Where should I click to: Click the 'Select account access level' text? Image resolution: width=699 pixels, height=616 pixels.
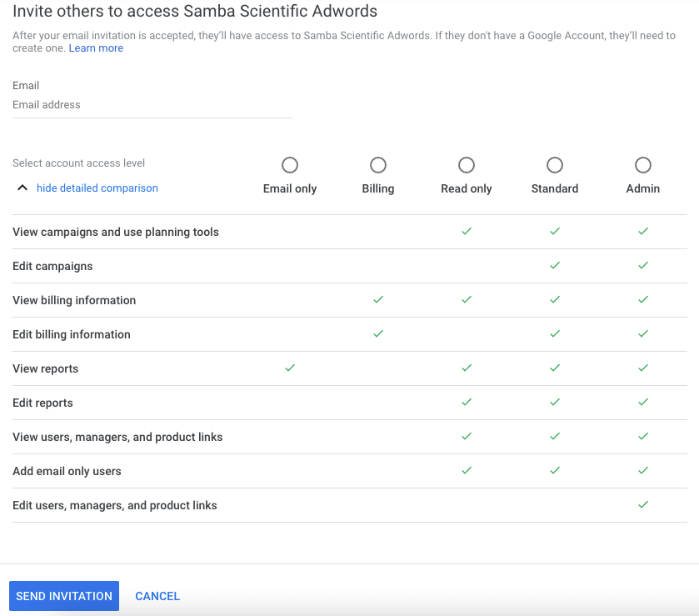coord(78,163)
